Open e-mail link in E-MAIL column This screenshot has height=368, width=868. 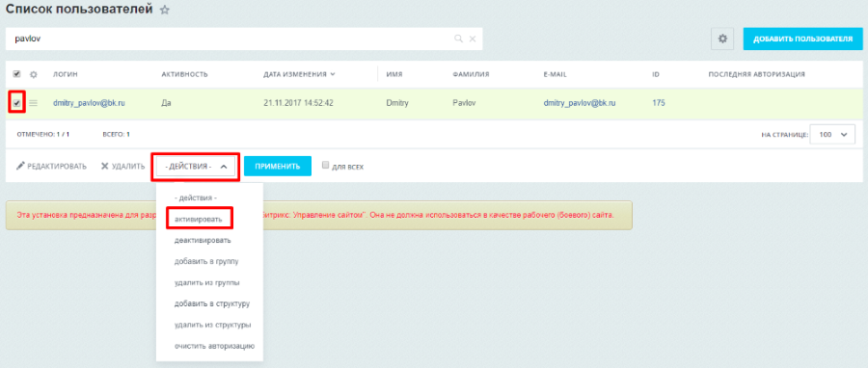[580, 103]
